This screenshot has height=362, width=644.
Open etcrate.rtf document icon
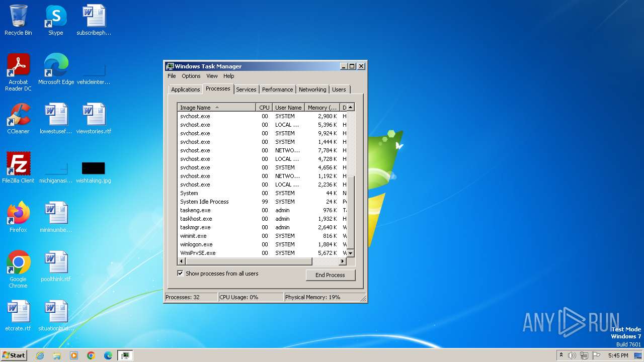18,316
